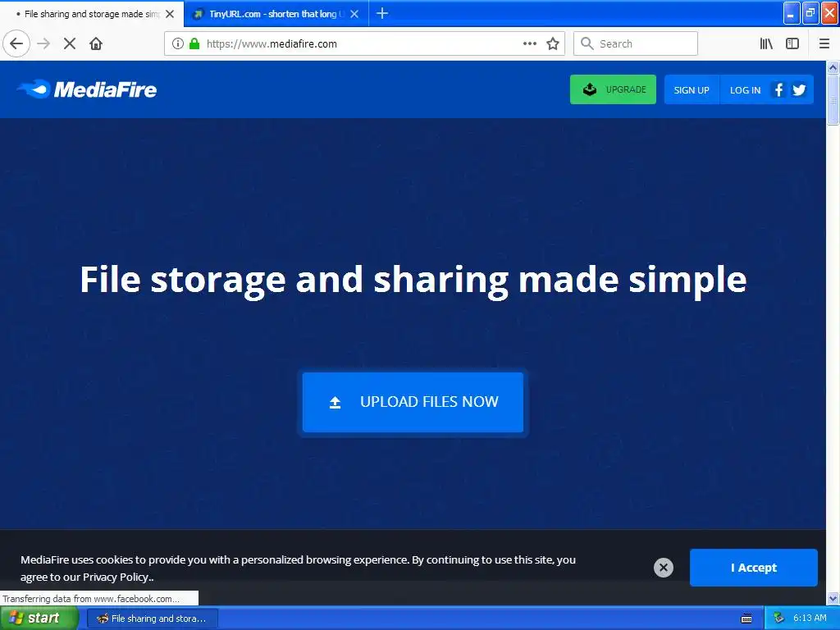Click the File storage and sharing made simple headline
Image resolution: width=840 pixels, height=630 pixels.
coord(413,280)
